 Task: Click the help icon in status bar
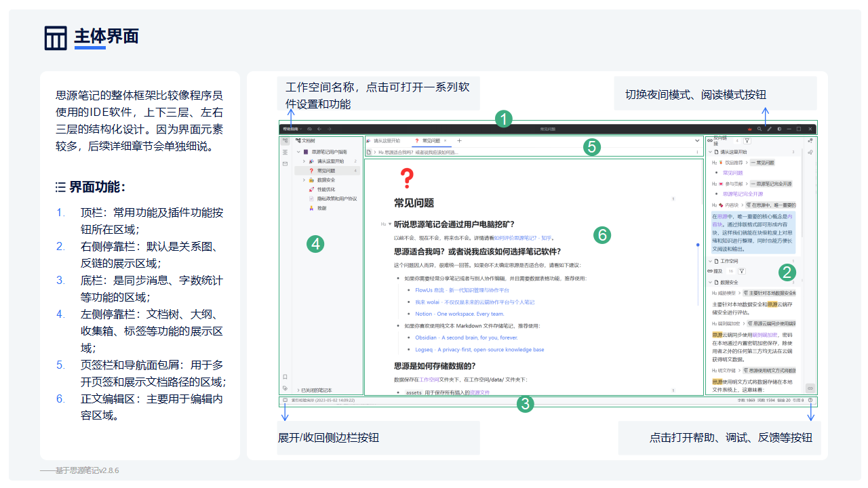click(x=810, y=400)
